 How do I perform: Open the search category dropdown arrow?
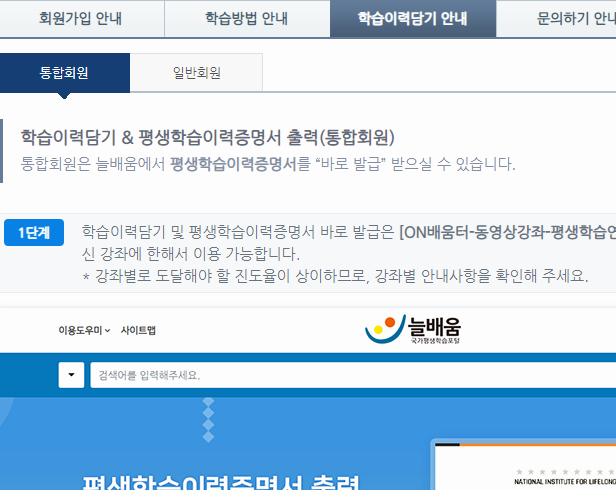coord(71,375)
